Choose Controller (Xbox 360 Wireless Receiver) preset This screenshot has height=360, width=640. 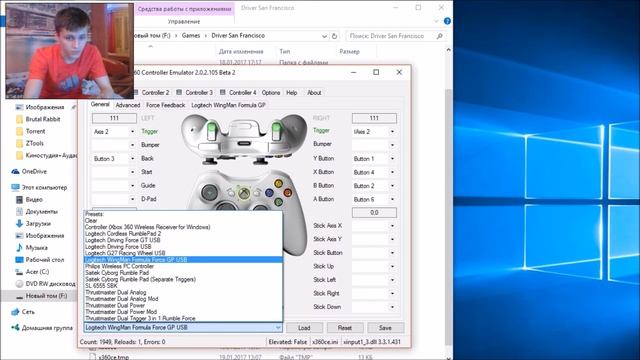point(183,227)
